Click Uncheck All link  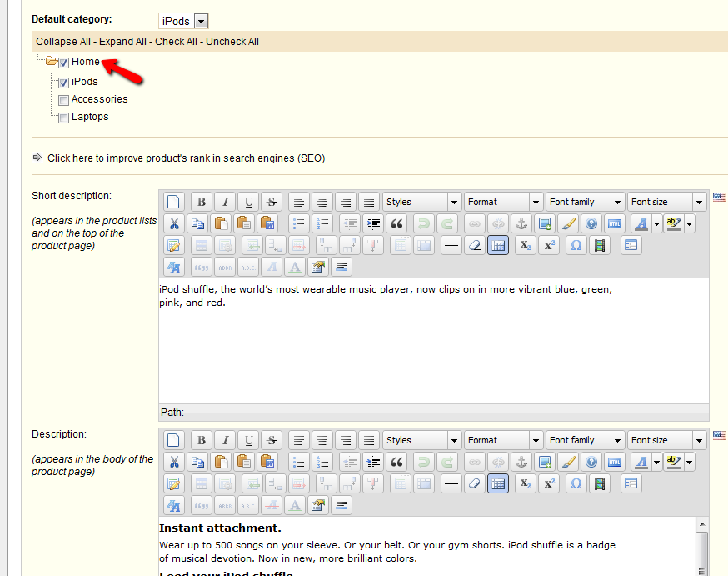pos(232,42)
